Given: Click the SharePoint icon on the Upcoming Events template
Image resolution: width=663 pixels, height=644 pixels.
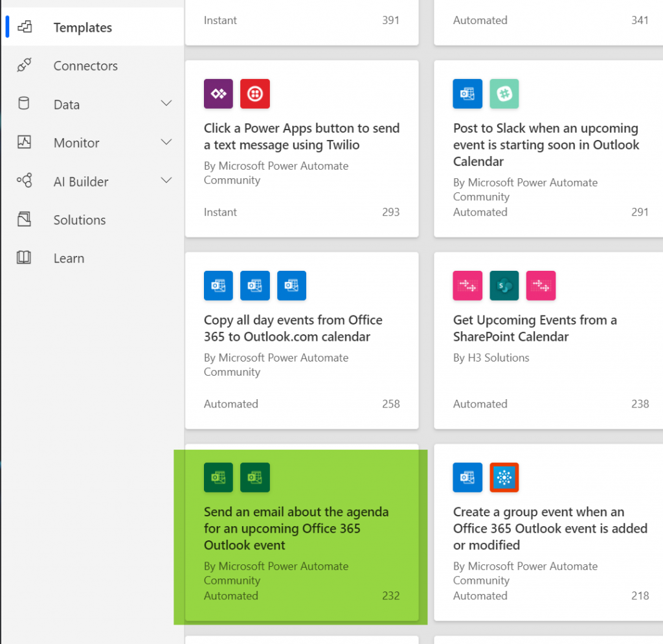Looking at the screenshot, I should click(x=504, y=286).
